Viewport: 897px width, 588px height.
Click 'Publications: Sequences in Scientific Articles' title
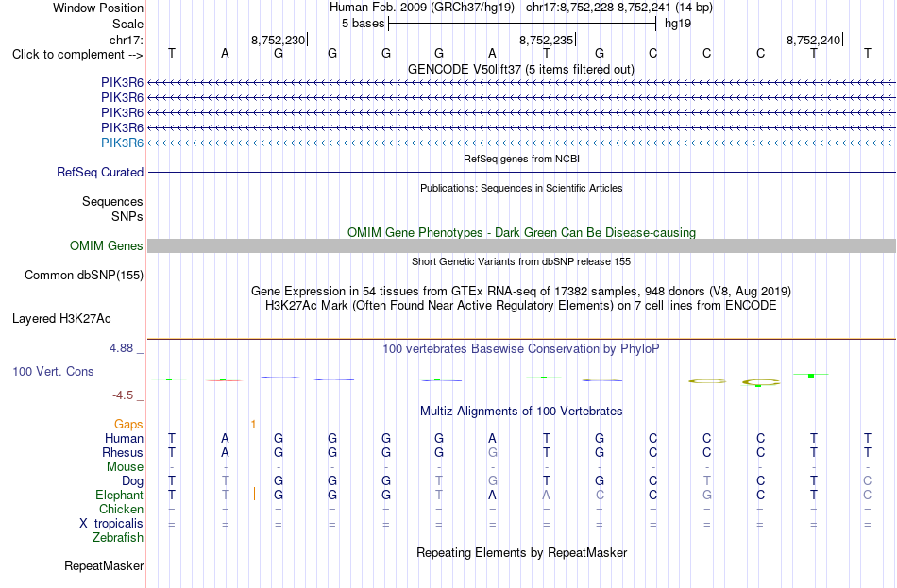click(x=521, y=188)
